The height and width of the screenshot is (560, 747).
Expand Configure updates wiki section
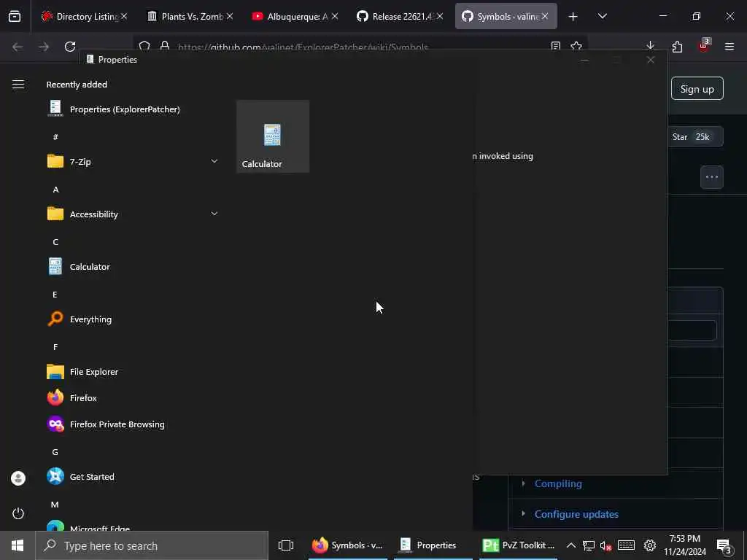coord(524,514)
